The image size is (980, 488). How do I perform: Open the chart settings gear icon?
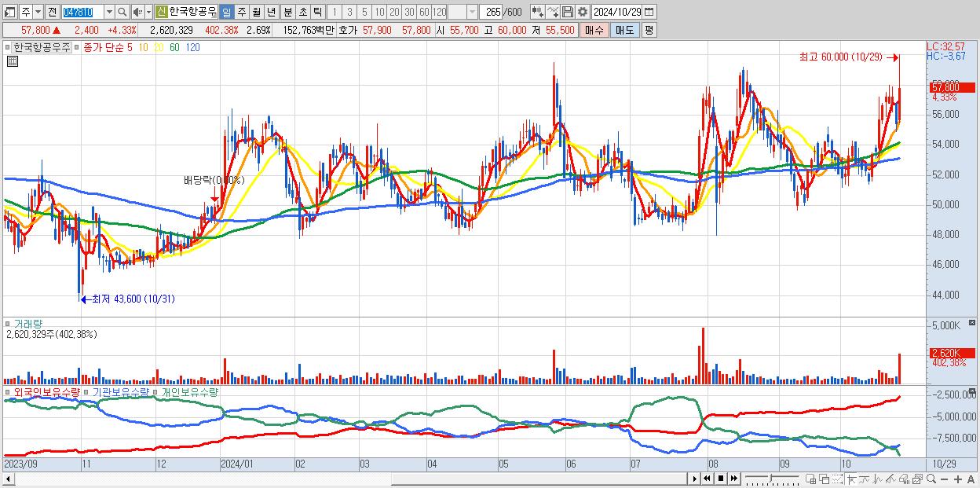pos(583,12)
